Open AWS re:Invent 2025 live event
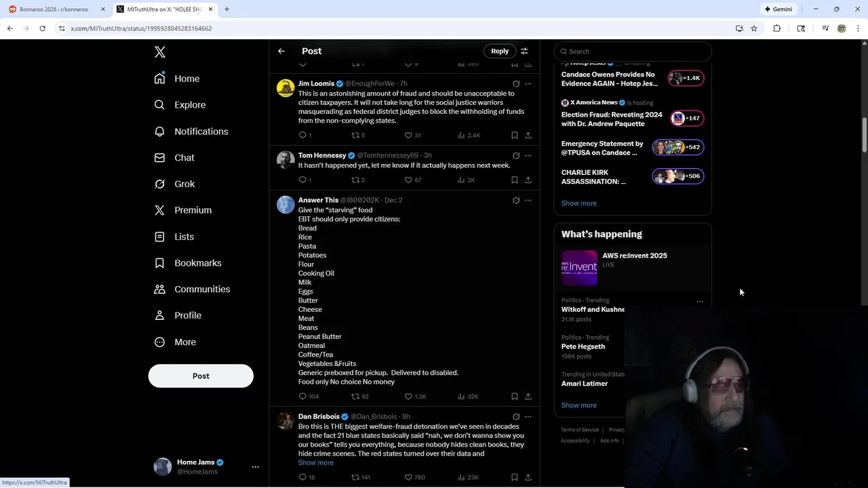 point(633,268)
